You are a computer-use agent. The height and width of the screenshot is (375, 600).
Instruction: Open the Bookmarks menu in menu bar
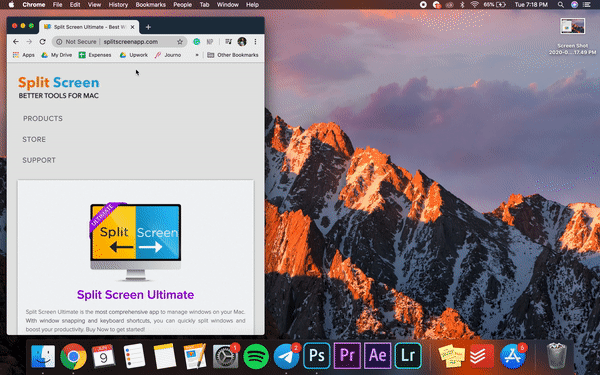pos(150,5)
